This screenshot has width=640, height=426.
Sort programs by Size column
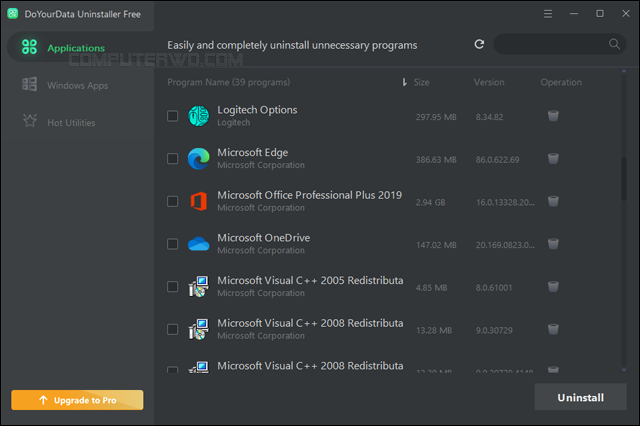pyautogui.click(x=421, y=82)
